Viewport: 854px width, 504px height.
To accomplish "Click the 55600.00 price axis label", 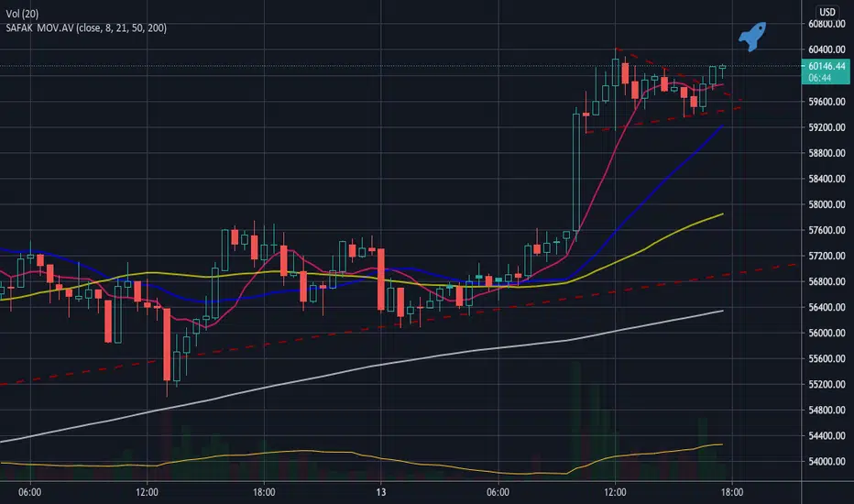I will (827, 358).
